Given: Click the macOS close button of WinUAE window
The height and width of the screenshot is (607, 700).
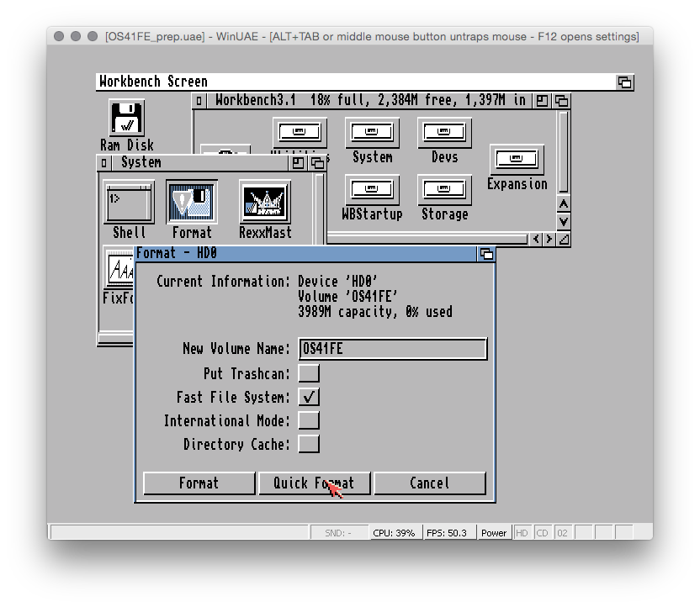Looking at the screenshot, I should 59,36.
